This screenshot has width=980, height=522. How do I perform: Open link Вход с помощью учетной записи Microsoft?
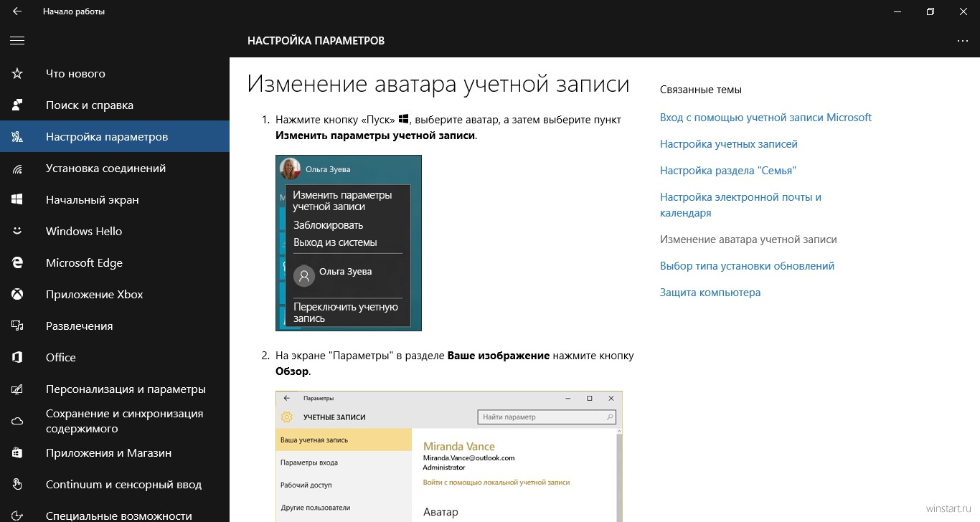pyautogui.click(x=765, y=118)
